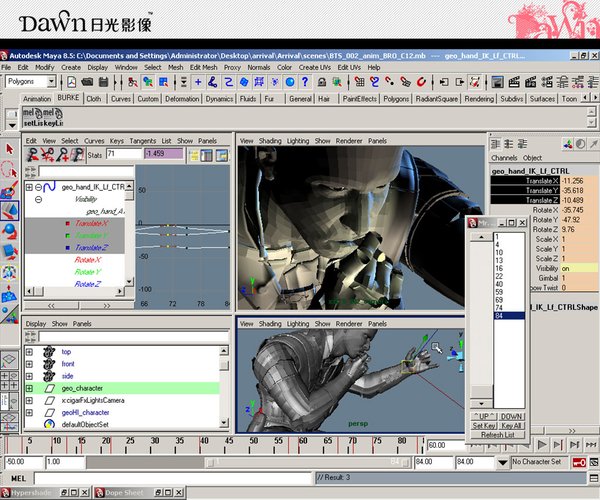The height and width of the screenshot is (500, 600).
Task: Collapse the Visibility channel in Graph Editor
Action: (x=38, y=199)
